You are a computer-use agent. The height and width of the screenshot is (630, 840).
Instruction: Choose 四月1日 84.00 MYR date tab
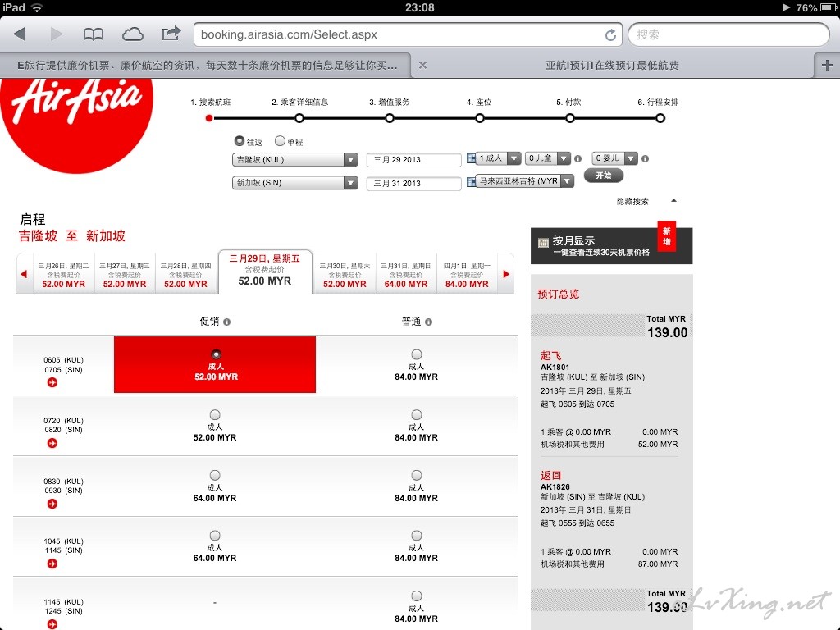click(467, 274)
